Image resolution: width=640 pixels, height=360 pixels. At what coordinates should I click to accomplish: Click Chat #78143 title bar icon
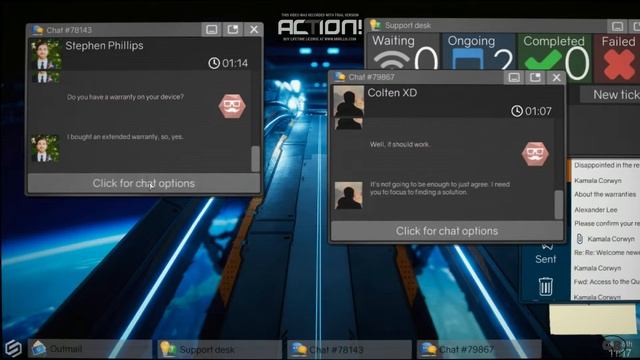click(x=38, y=30)
